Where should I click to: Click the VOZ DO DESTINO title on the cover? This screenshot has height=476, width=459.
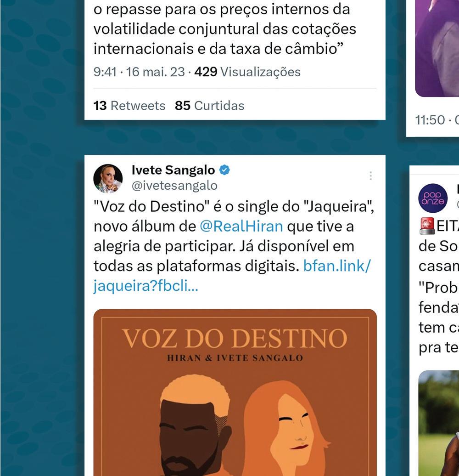tap(235, 339)
